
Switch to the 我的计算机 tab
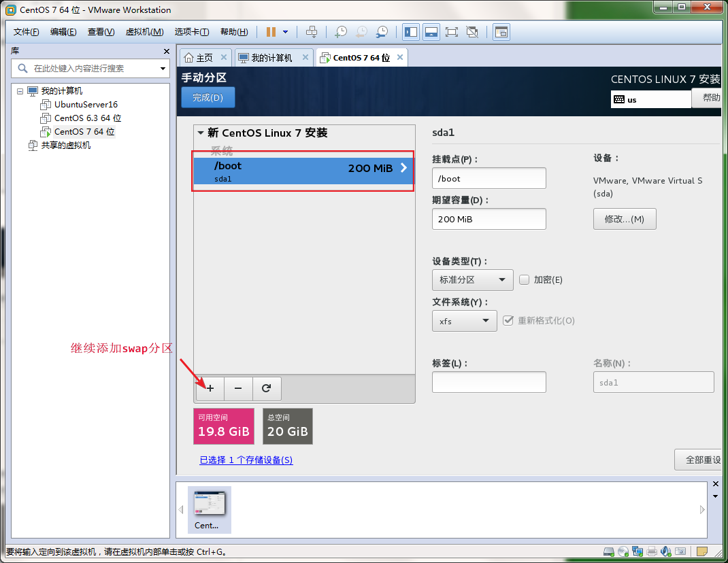click(x=265, y=58)
